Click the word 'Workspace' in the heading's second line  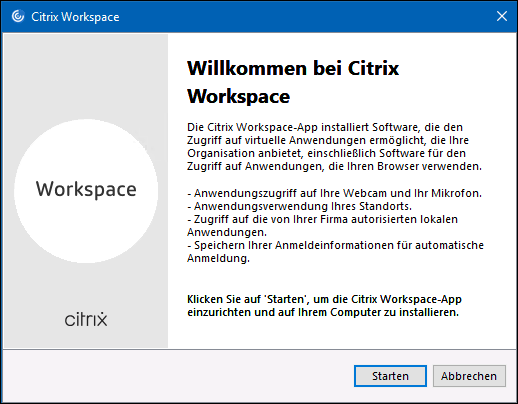[238, 97]
